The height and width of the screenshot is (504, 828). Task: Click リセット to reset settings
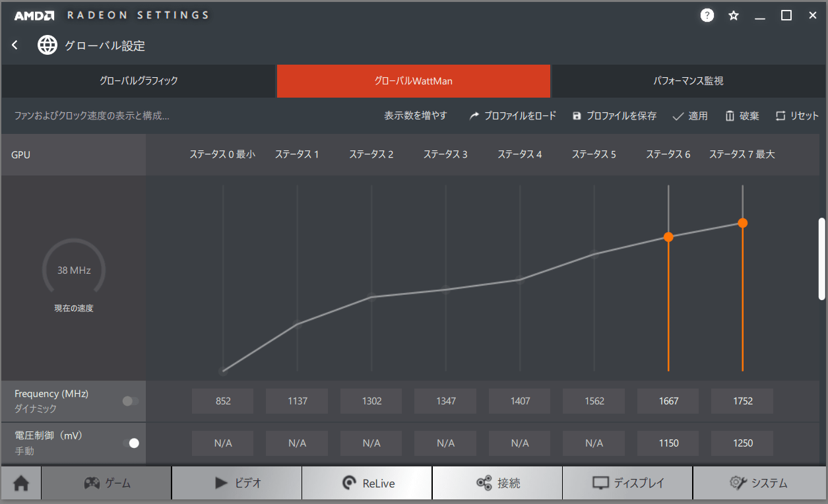point(797,116)
